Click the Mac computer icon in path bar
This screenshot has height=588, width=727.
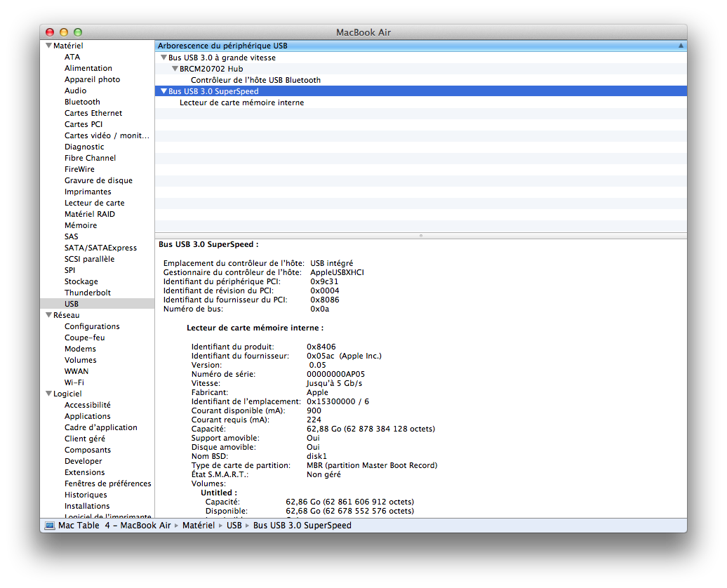click(x=50, y=526)
